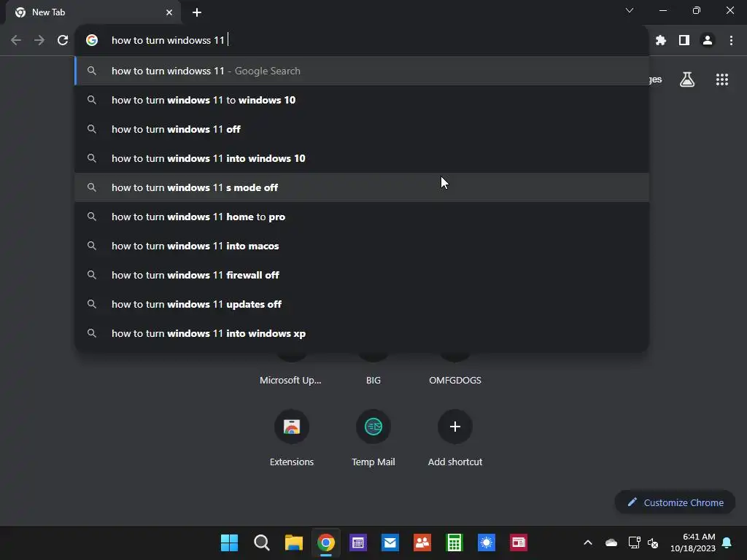Click the Customize Chrome button
This screenshot has width=747, height=560.
click(675, 502)
